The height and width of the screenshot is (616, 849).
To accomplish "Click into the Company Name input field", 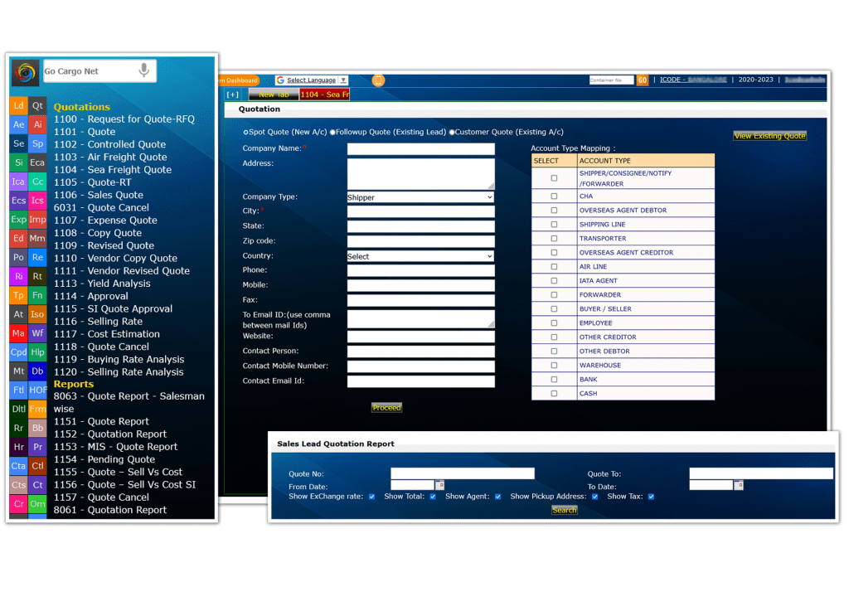I will [420, 149].
